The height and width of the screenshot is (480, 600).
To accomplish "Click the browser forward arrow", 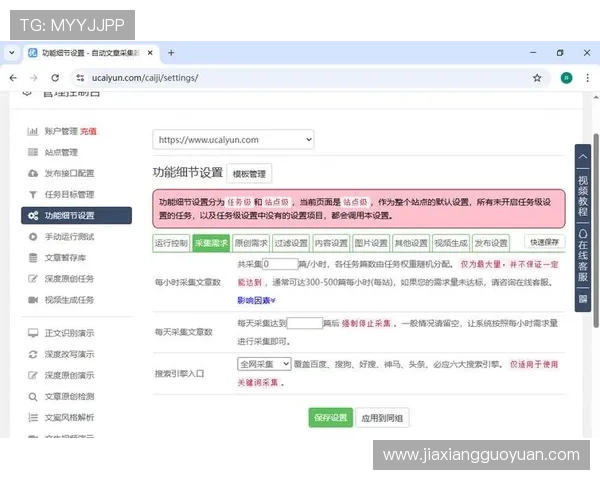I will [x=34, y=78].
